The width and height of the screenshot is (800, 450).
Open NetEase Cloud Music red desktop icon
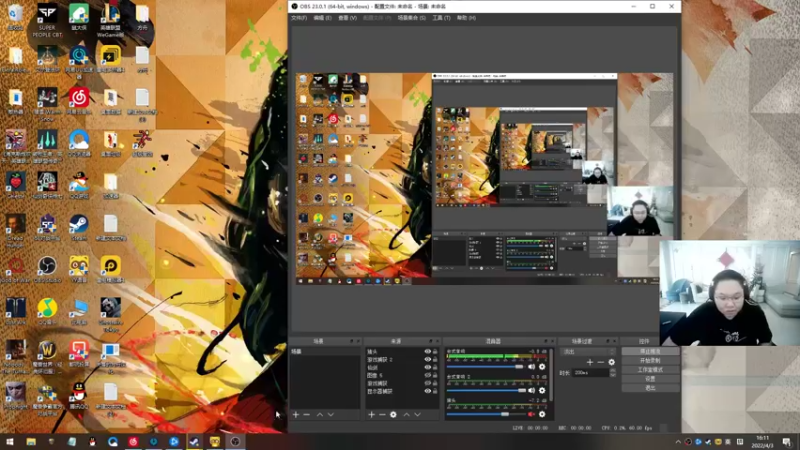(79, 101)
